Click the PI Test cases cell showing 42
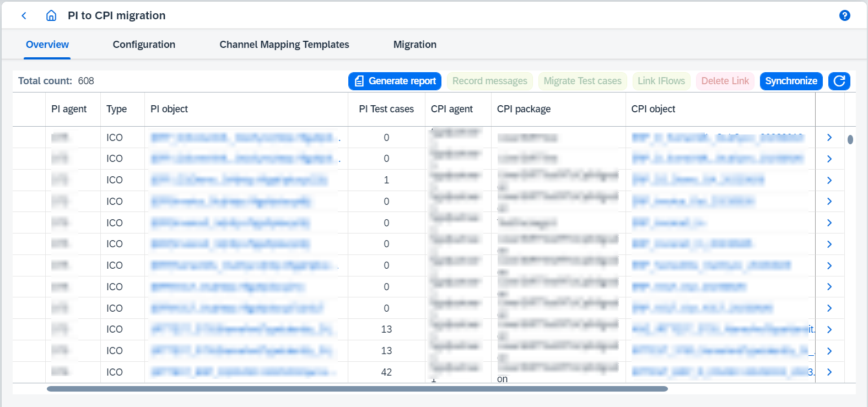Viewport: 868px width, 407px height. point(386,372)
